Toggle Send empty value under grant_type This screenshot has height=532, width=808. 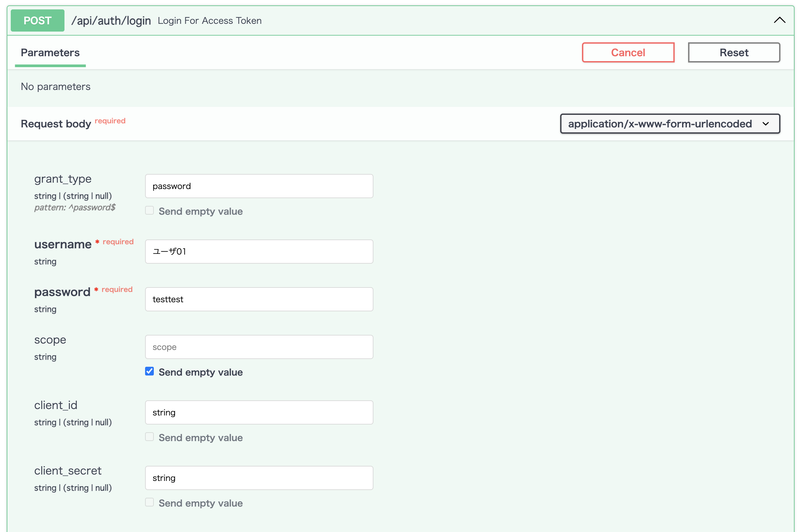(149, 211)
